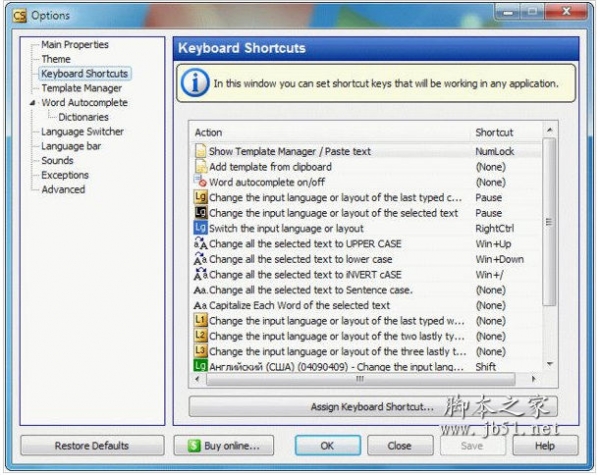Click the lower case conversion icon
This screenshot has width=600, height=475.
coord(201,258)
